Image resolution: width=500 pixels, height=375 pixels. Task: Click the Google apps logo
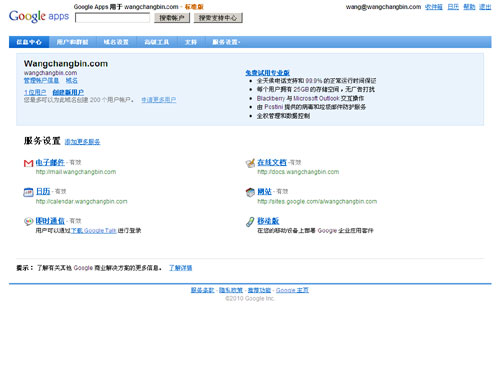click(x=39, y=16)
